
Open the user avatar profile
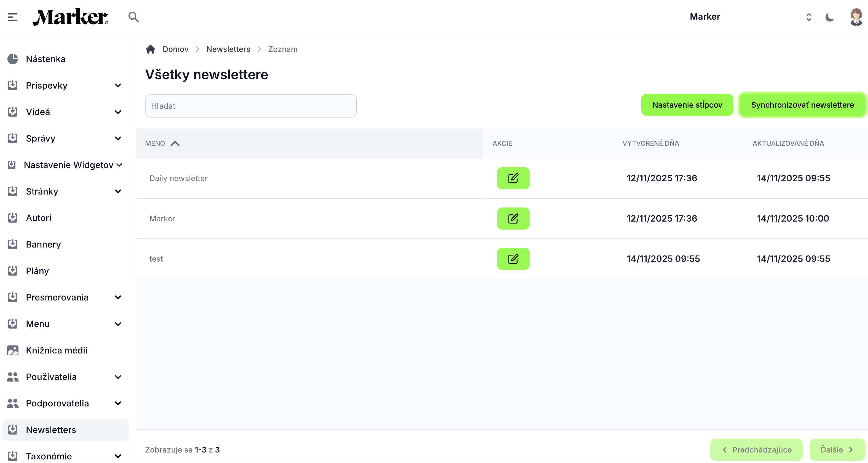point(856,17)
